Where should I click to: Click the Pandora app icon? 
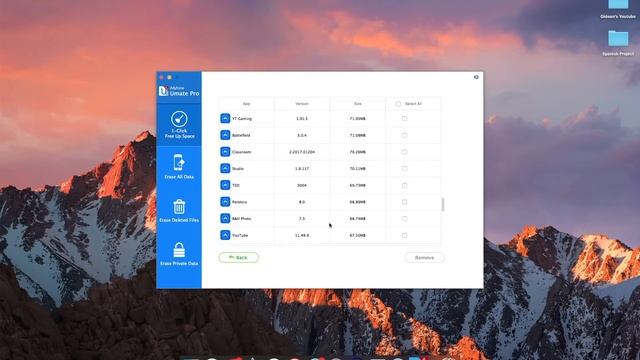(225, 202)
